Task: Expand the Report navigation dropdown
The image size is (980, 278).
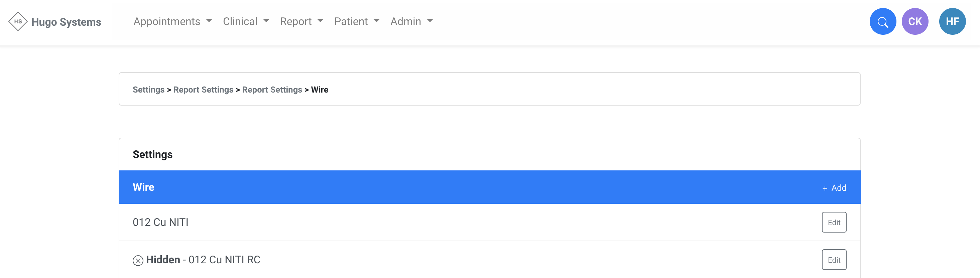Action: click(301, 22)
